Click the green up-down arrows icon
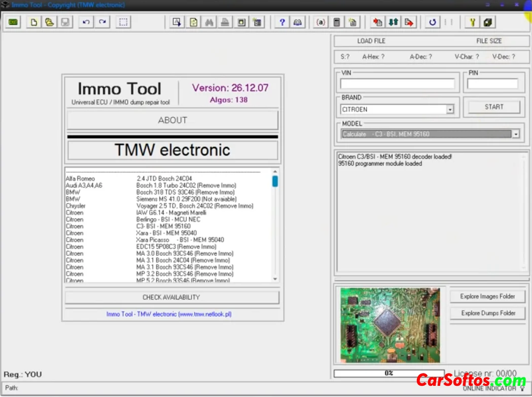The width and height of the screenshot is (532, 397). pos(393,22)
